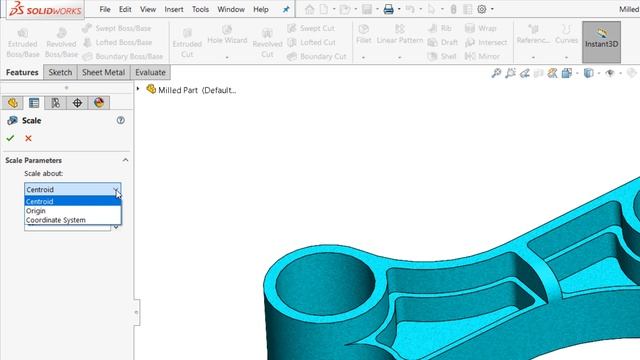Viewport: 640px width, 360px height.
Task: Open the File menu
Action: tap(105, 9)
